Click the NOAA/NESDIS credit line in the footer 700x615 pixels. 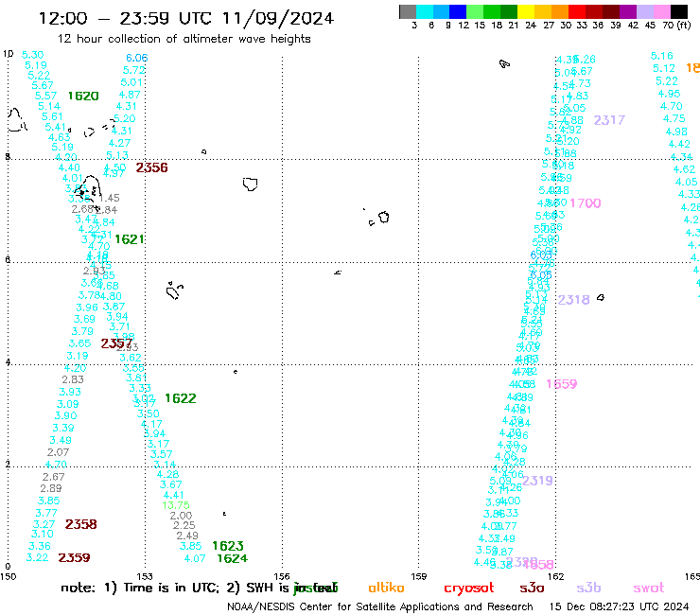point(380,607)
